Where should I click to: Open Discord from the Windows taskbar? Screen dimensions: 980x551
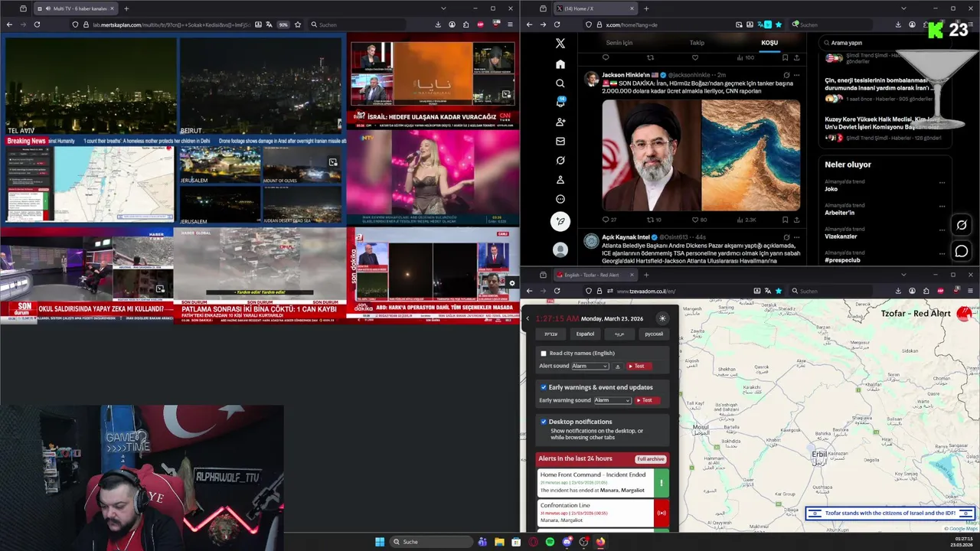click(567, 542)
